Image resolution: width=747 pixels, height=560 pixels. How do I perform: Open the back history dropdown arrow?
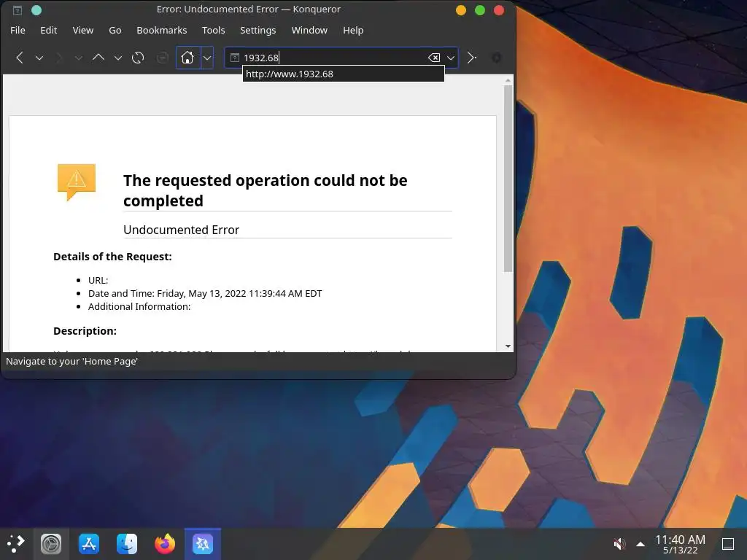pyautogui.click(x=39, y=58)
